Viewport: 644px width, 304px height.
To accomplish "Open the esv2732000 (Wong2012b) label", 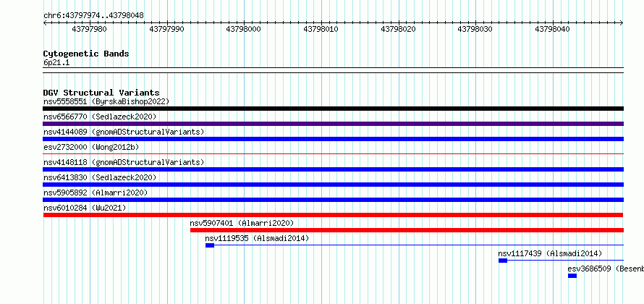I will 93,147.
